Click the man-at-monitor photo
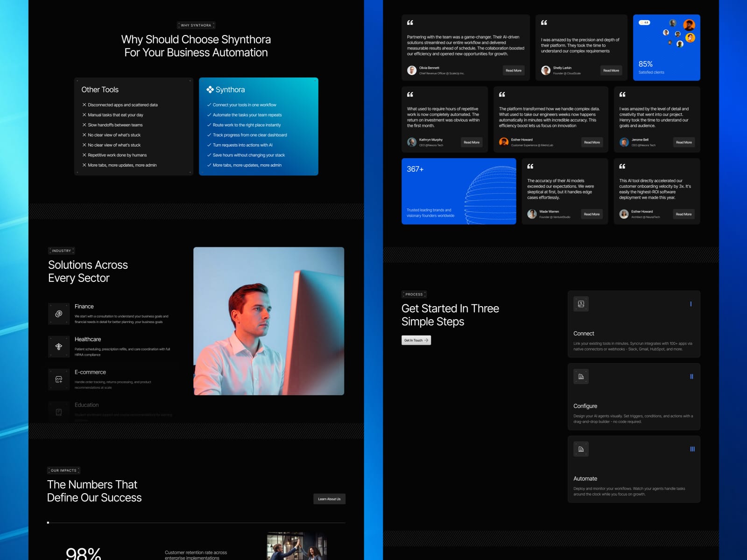The height and width of the screenshot is (560, 747). tap(269, 321)
